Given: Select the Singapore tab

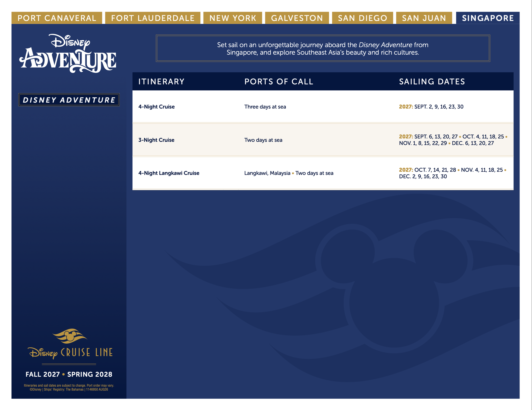Looking at the screenshot, I should [x=488, y=18].
